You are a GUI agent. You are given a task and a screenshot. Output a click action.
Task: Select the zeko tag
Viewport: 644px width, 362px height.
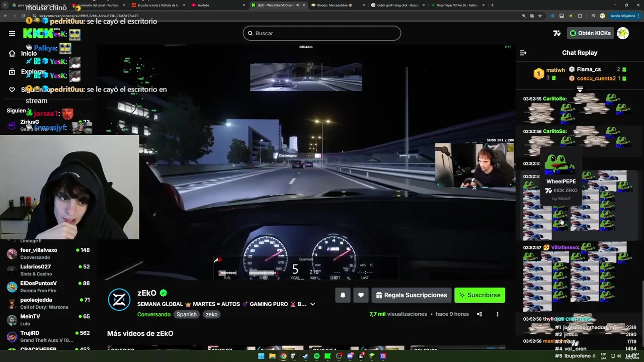[x=211, y=314]
